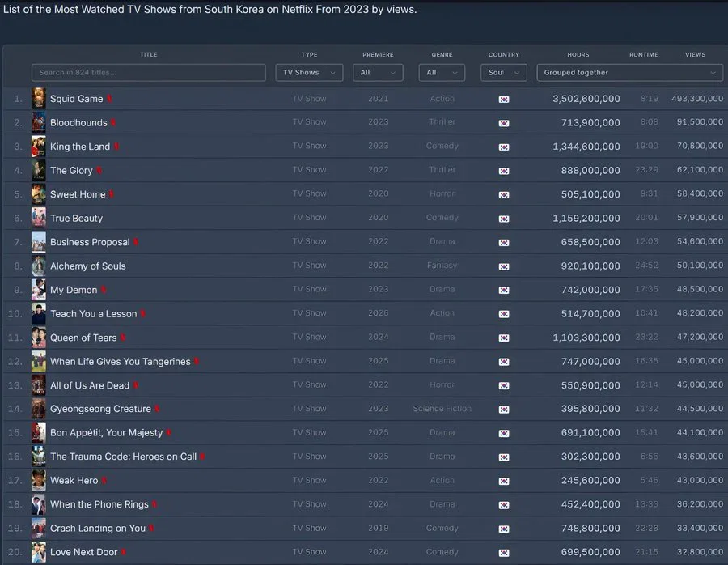The width and height of the screenshot is (728, 565).
Task: Open the Genre All dropdown
Action: click(x=442, y=73)
